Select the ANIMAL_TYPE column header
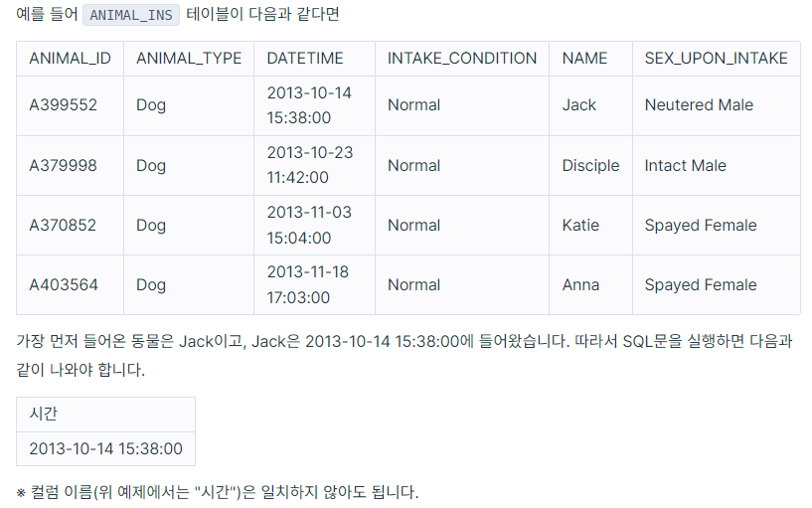This screenshot has height=508, width=812. pos(189,59)
